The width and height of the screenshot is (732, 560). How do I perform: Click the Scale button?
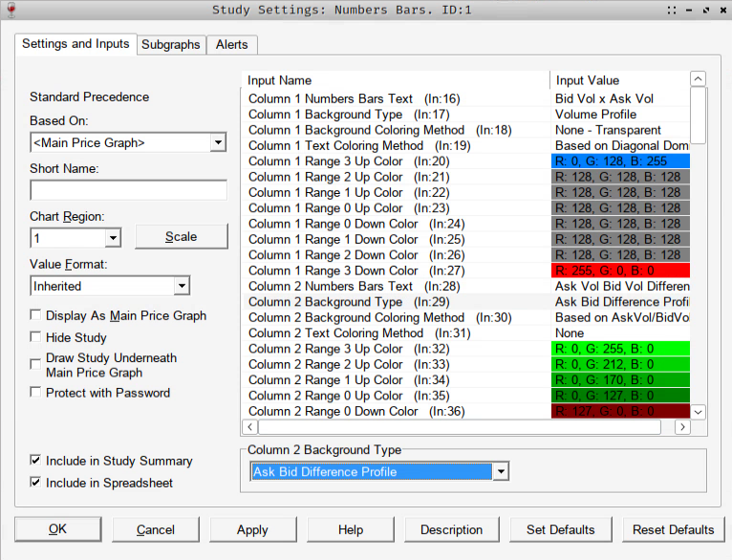(182, 237)
